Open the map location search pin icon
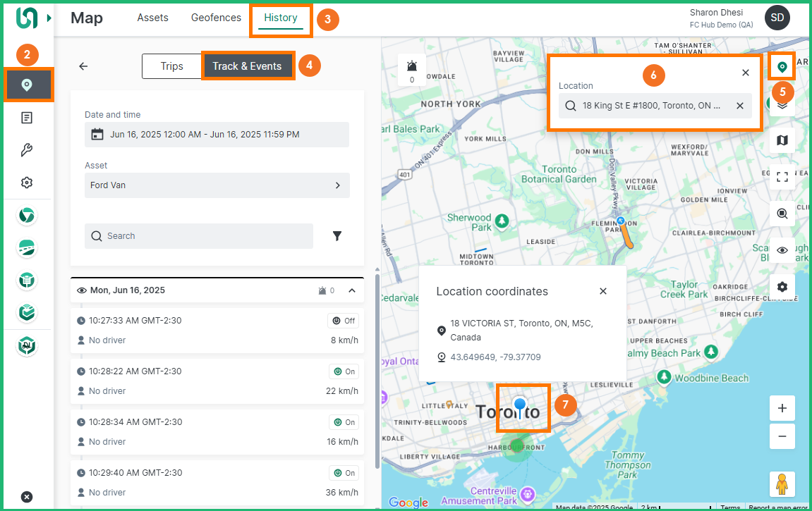 [x=782, y=67]
